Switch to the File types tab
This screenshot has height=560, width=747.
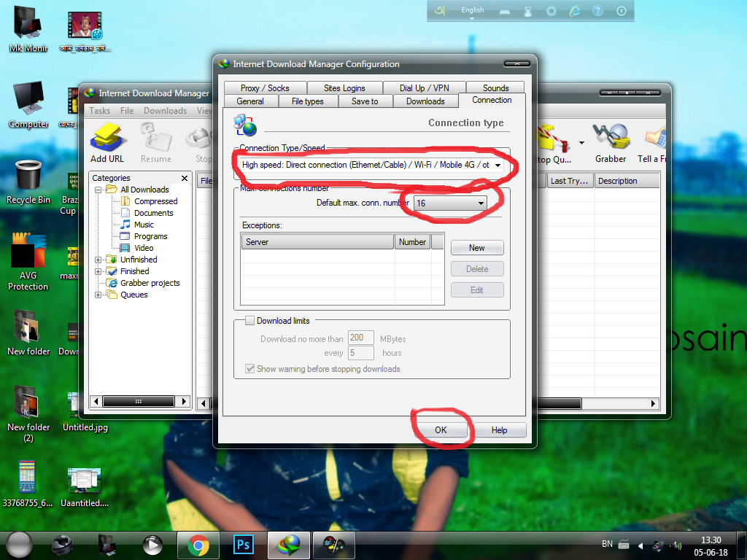(308, 101)
